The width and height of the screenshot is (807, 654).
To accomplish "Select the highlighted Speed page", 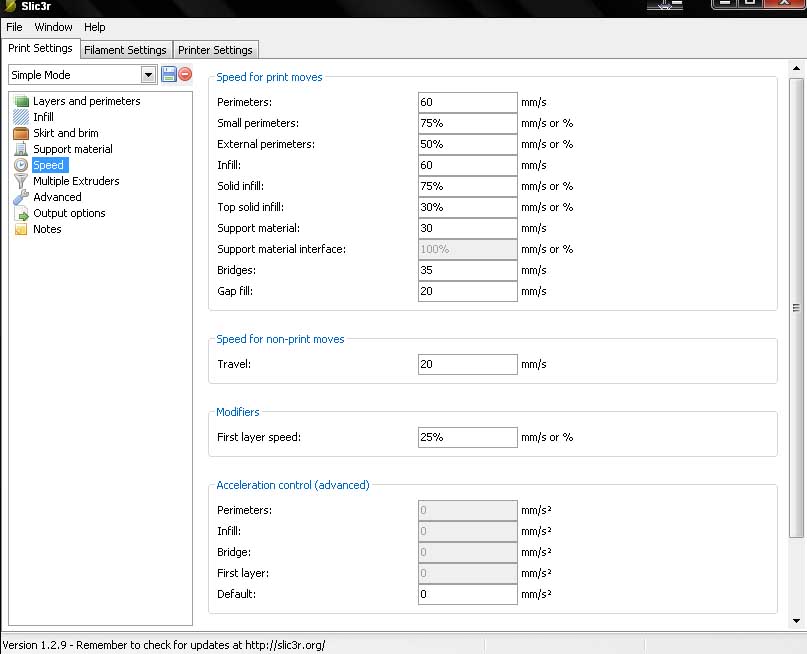I will [50, 165].
